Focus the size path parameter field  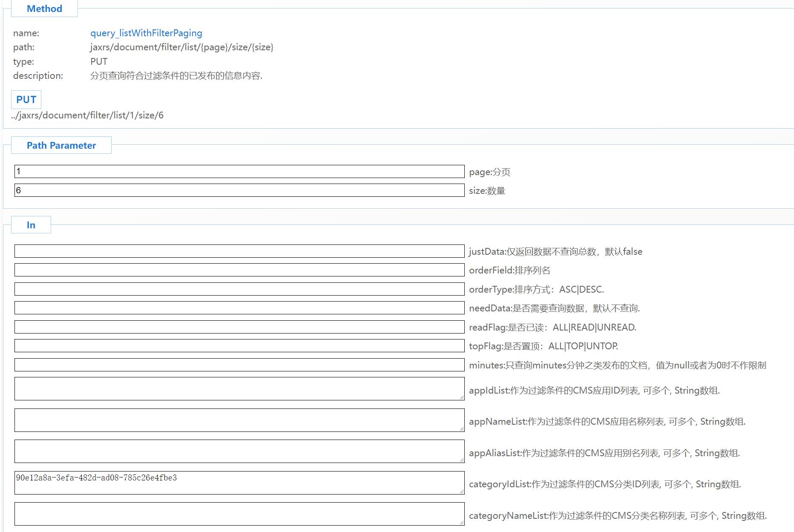coord(239,190)
